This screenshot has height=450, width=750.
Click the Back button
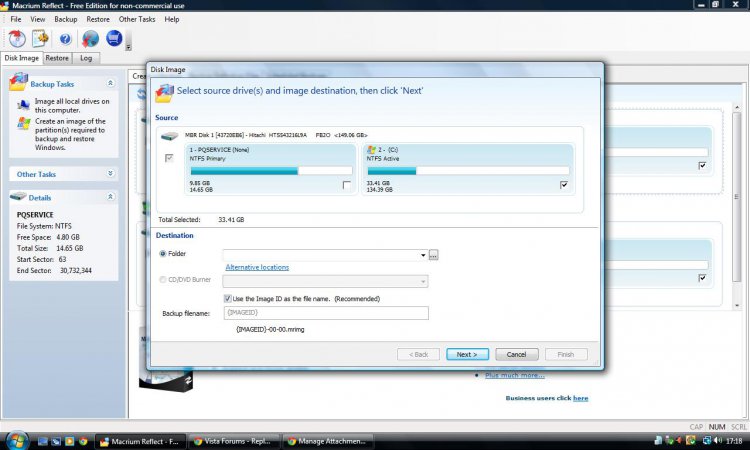pyautogui.click(x=418, y=354)
